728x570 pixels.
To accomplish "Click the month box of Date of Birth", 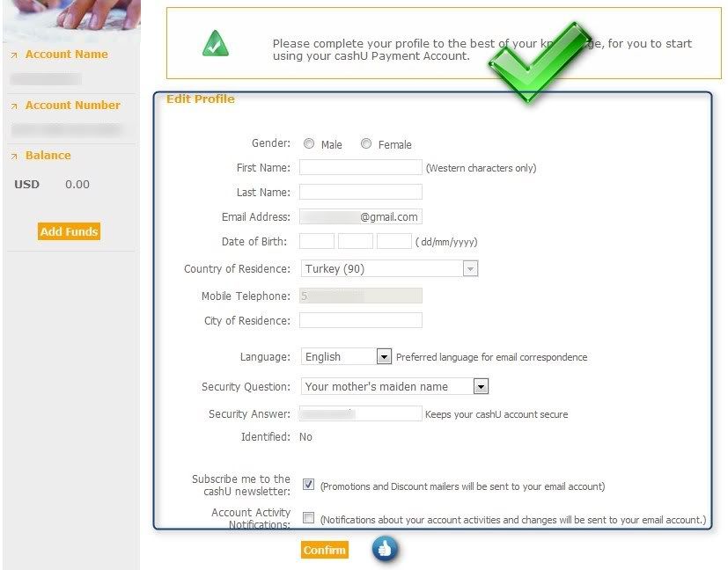I will (356, 241).
